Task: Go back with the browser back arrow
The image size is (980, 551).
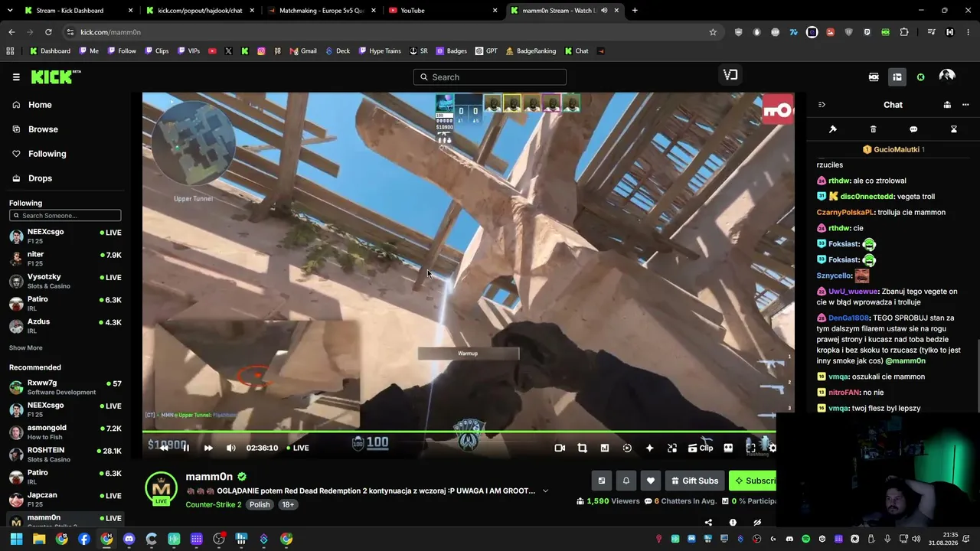Action: pyautogui.click(x=11, y=32)
